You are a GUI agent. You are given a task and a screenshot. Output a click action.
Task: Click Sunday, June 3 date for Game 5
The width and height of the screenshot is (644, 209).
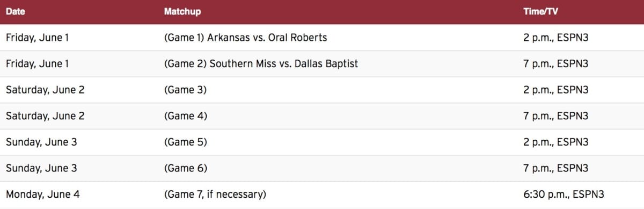pyautogui.click(x=41, y=142)
